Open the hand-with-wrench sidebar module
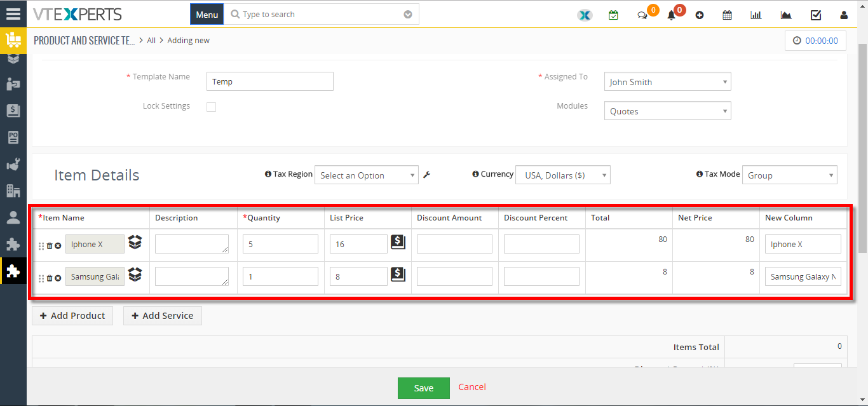Viewport: 868px width, 406px height. [13, 164]
